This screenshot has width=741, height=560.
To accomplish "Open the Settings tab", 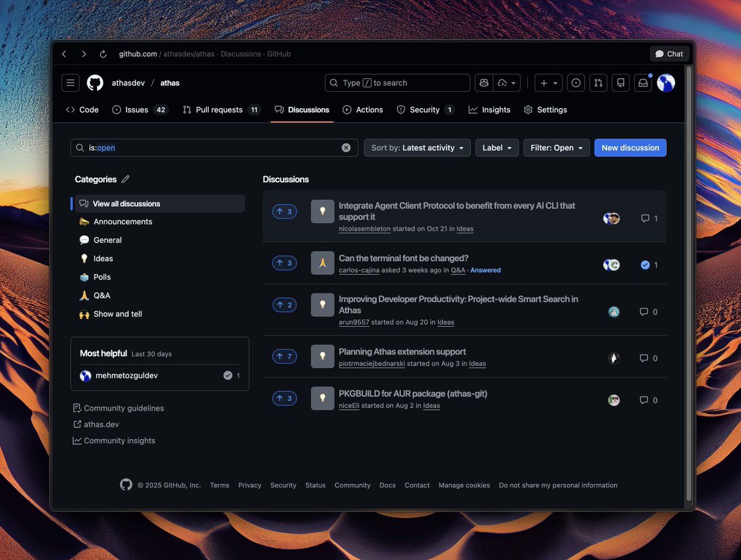I will point(545,110).
